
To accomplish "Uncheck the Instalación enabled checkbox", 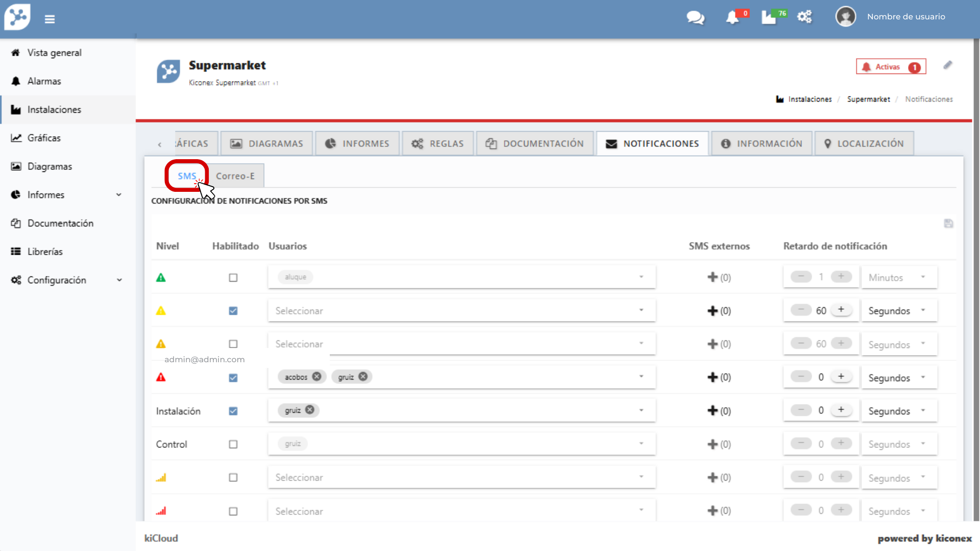I will click(x=233, y=411).
